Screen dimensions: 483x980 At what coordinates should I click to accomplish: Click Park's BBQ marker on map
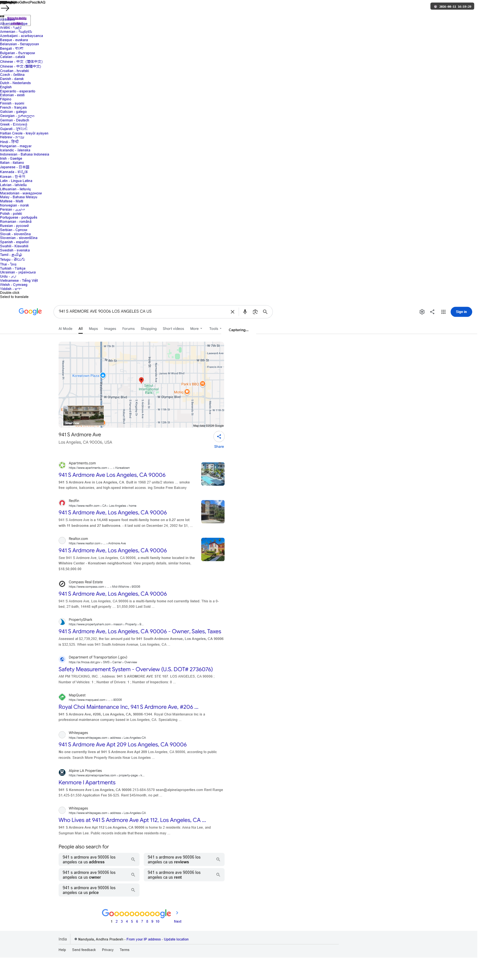[x=202, y=383]
